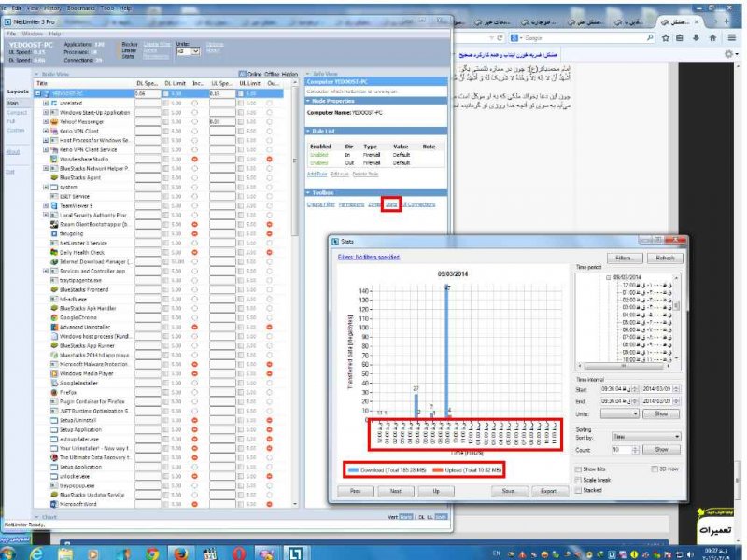Image resolution: width=747 pixels, height=560 pixels.
Task: Click the Refresh button in Stats
Action: pyautogui.click(x=665, y=259)
